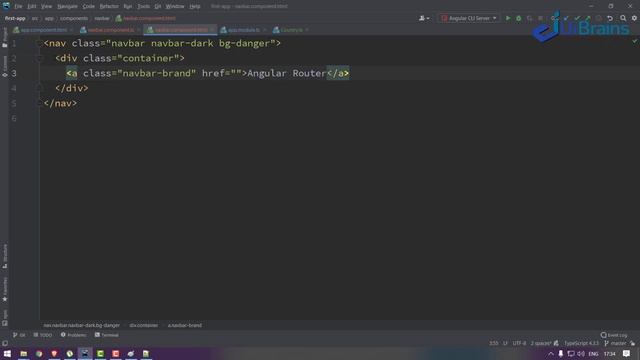Viewport: 640px width, 360px height.
Task: Click the Git commit checkmark icon
Action: tap(577, 18)
